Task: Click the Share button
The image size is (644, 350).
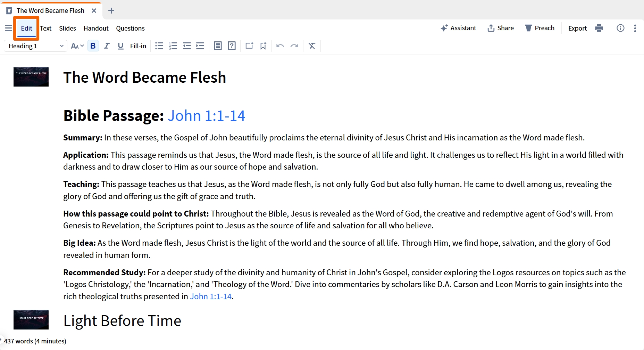Action: tap(501, 28)
